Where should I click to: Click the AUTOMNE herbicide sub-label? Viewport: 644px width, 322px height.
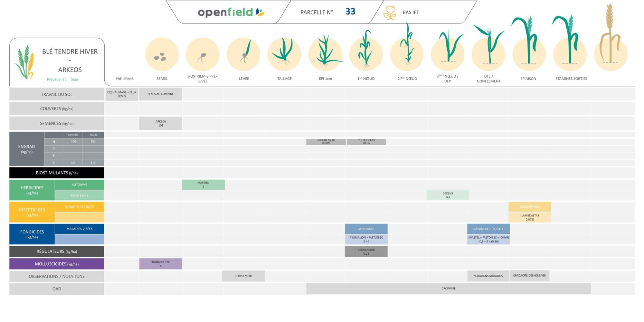pyautogui.click(x=79, y=185)
